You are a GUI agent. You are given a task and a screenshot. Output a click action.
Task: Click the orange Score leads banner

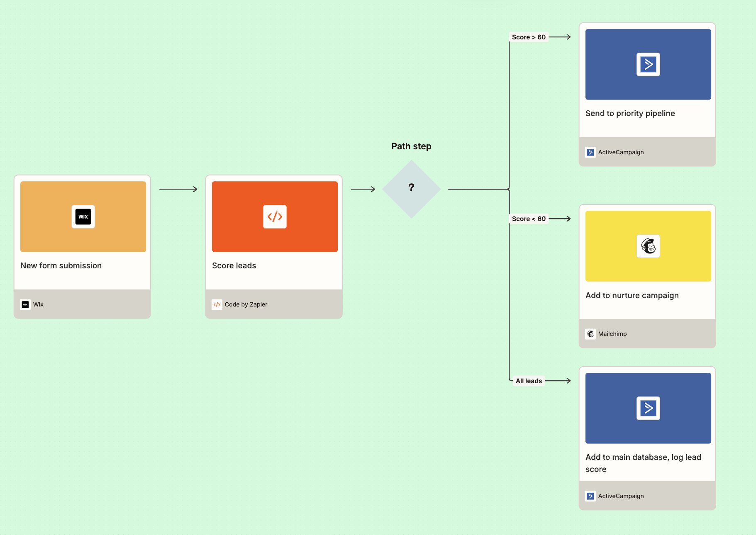(x=275, y=216)
